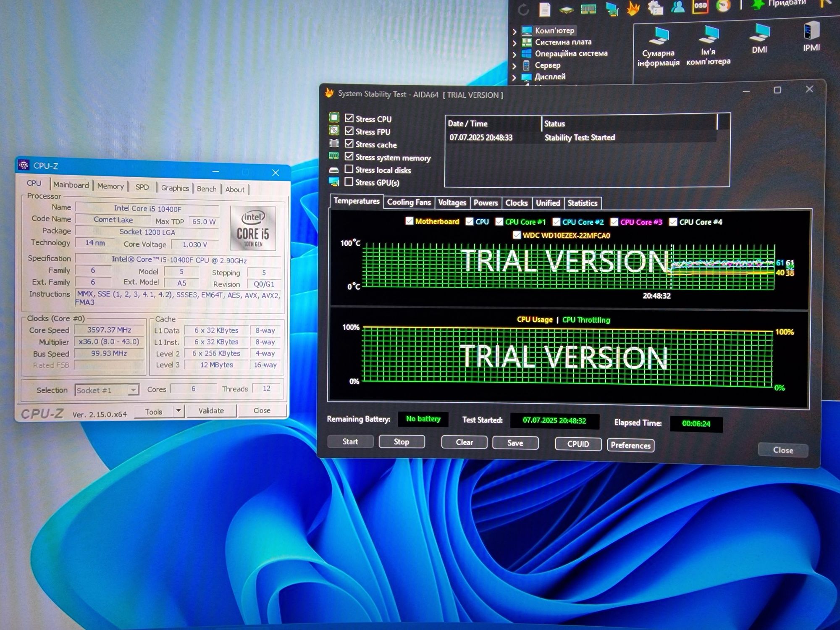Click the Clear button in Stability Test
840x630 pixels.
(464, 442)
